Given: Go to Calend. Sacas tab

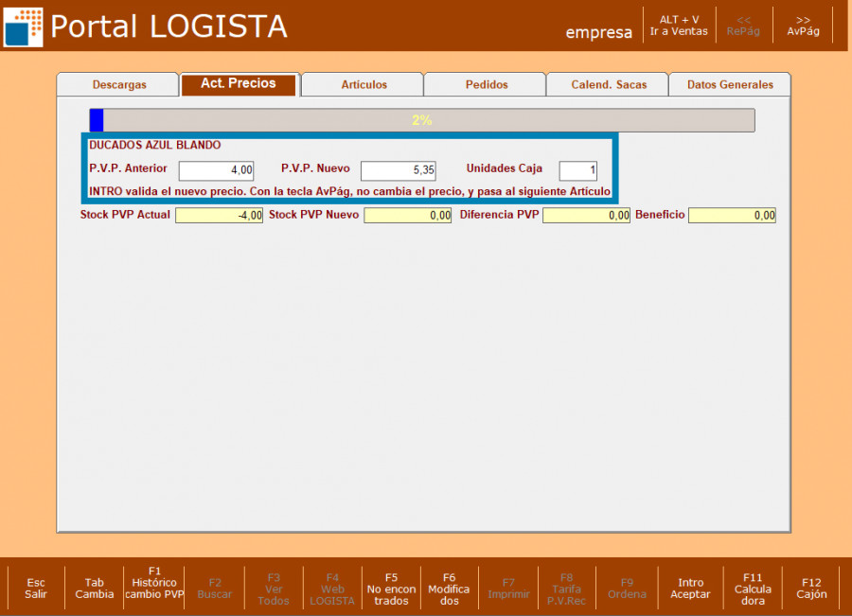Looking at the screenshot, I should pyautogui.click(x=609, y=85).
